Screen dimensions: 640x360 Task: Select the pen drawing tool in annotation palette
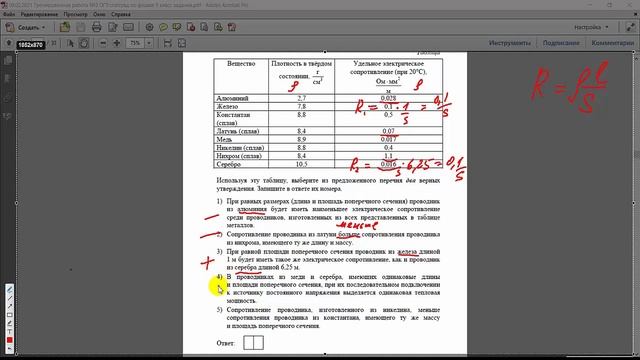(x=10, y=289)
